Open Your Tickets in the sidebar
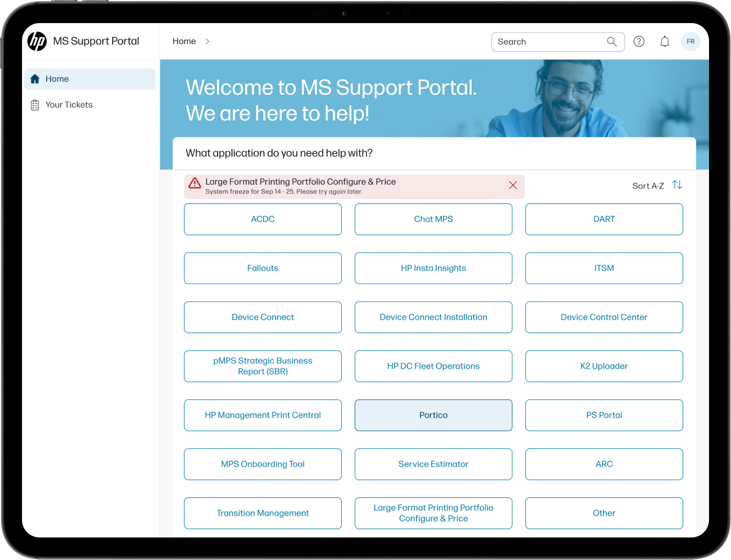The width and height of the screenshot is (731, 560). click(x=90, y=105)
